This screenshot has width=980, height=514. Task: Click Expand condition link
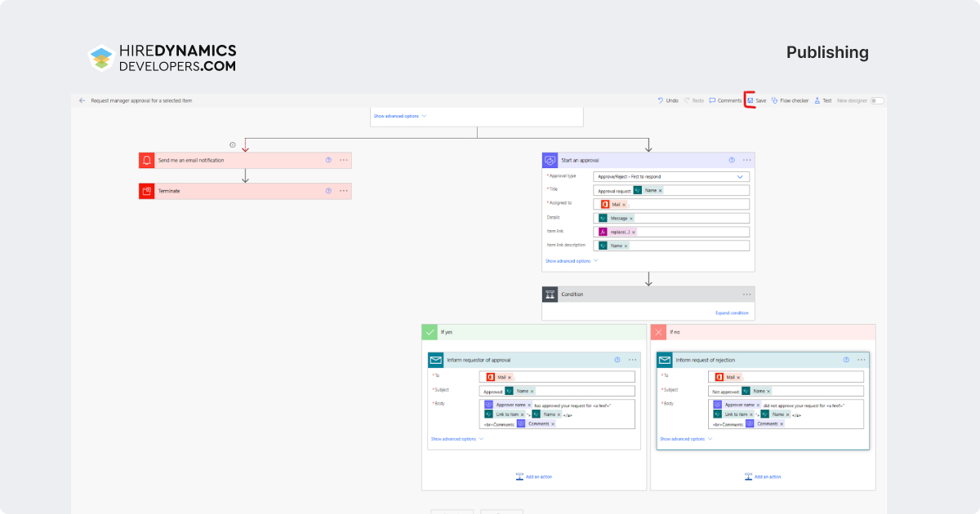[x=732, y=312]
